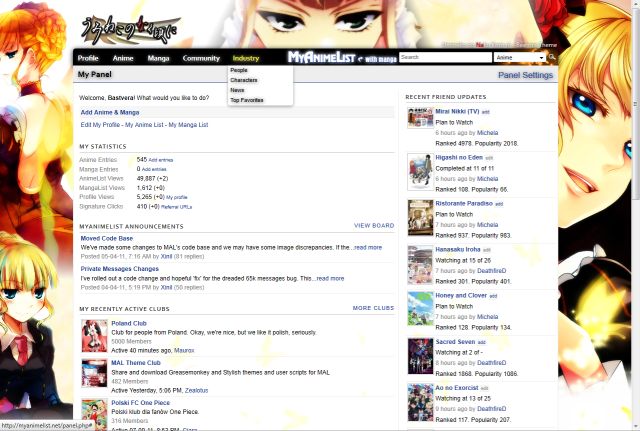This screenshot has height=431, width=640.
Task: Click Ao no Exorcist cover thumbnail
Action: point(420,402)
